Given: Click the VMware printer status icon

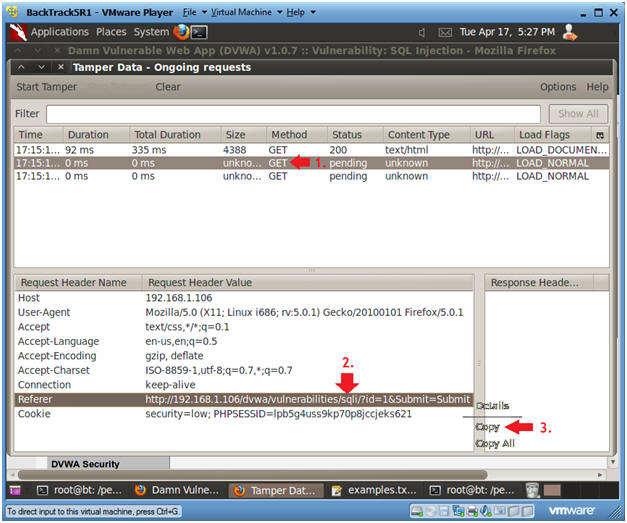Looking at the screenshot, I should (x=473, y=511).
